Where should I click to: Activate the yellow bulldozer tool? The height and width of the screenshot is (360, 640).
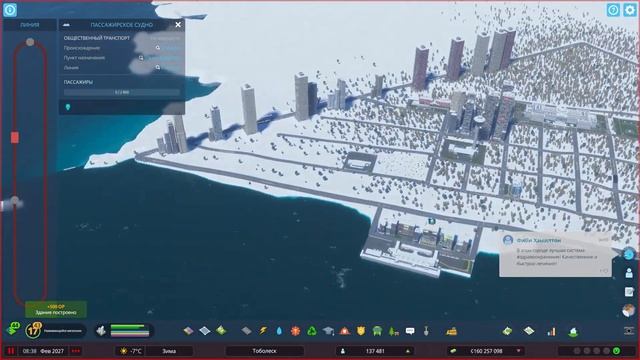(x=451, y=331)
